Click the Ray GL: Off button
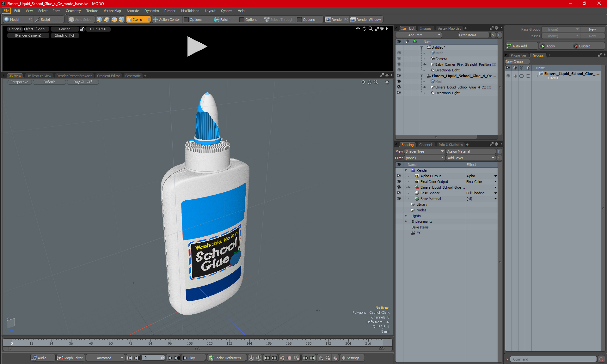607x364 pixels. pos(83,82)
